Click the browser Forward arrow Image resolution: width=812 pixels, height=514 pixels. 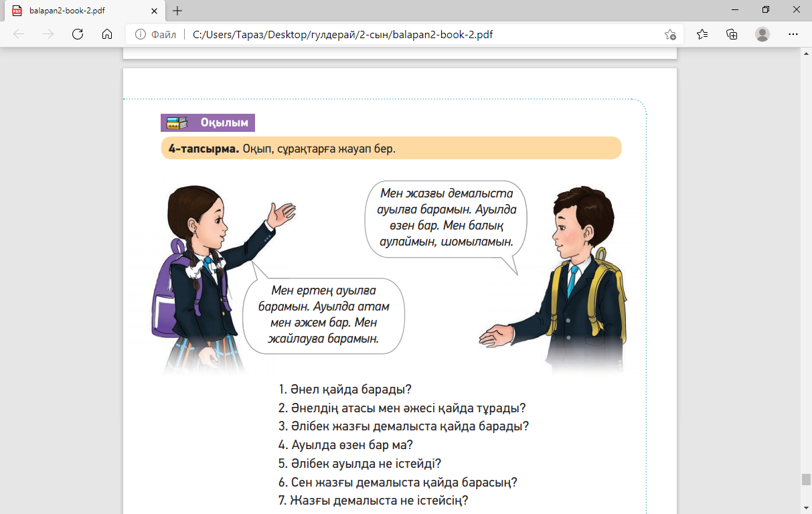[x=48, y=34]
